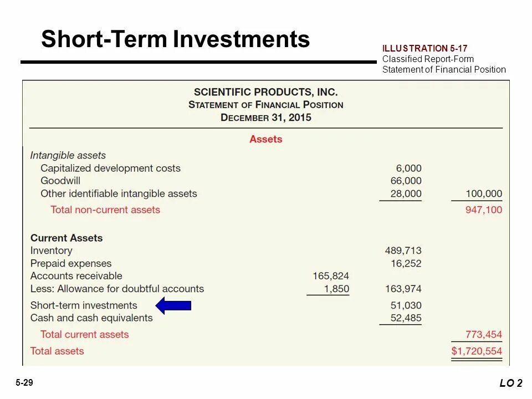The width and height of the screenshot is (532, 399).
Task: Select the Short-term investments amount 51,030
Action: coord(406,305)
